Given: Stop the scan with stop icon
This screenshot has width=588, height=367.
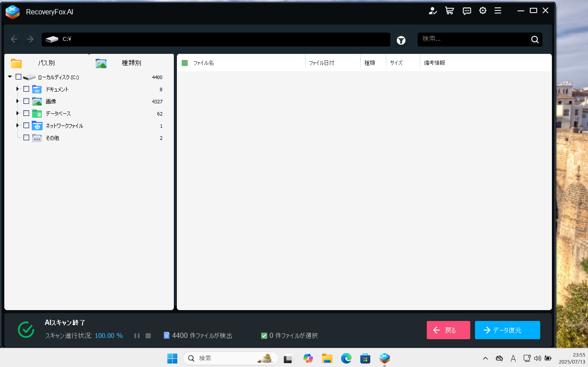Looking at the screenshot, I should click(x=148, y=336).
